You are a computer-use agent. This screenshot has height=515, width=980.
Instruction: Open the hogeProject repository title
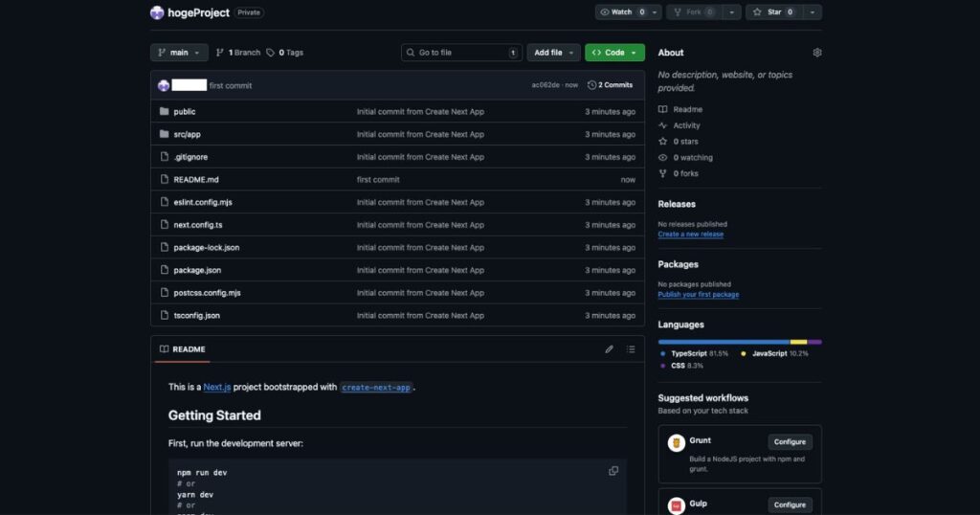coord(198,12)
